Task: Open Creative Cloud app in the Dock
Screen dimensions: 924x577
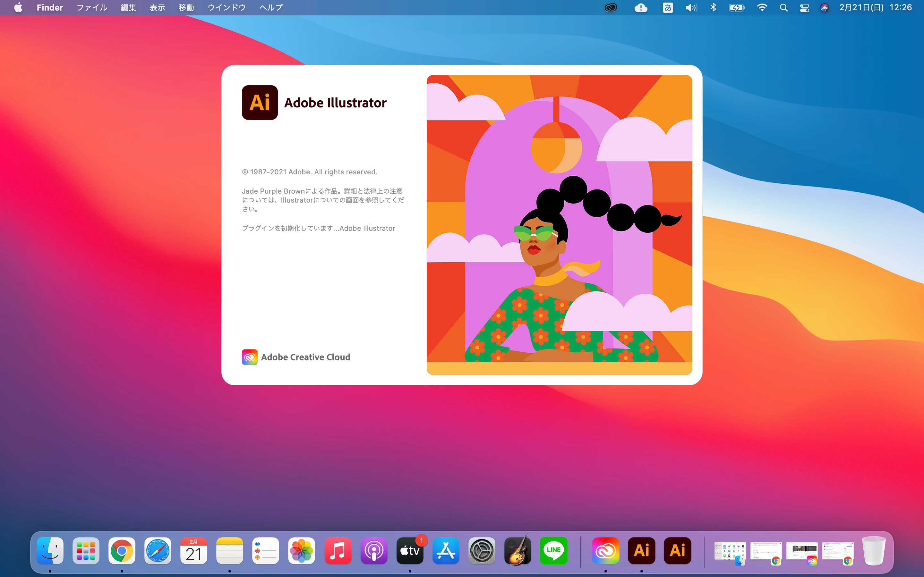Action: point(605,551)
